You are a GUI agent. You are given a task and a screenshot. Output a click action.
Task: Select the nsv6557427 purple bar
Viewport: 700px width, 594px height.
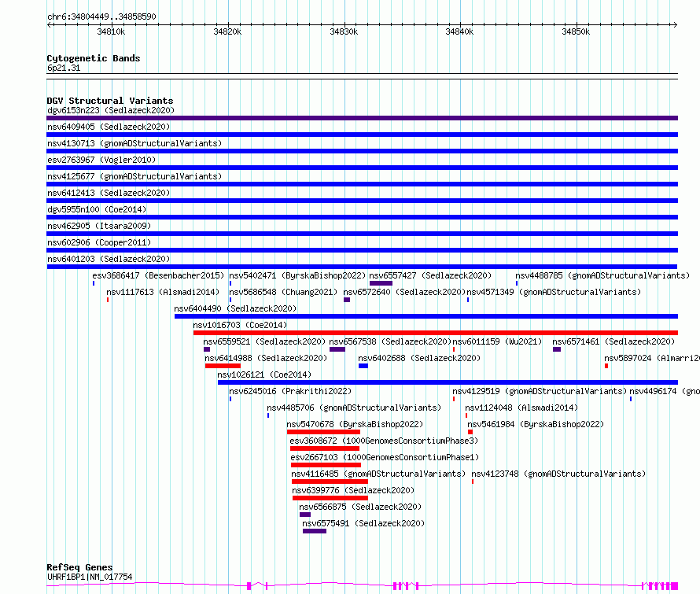381,283
